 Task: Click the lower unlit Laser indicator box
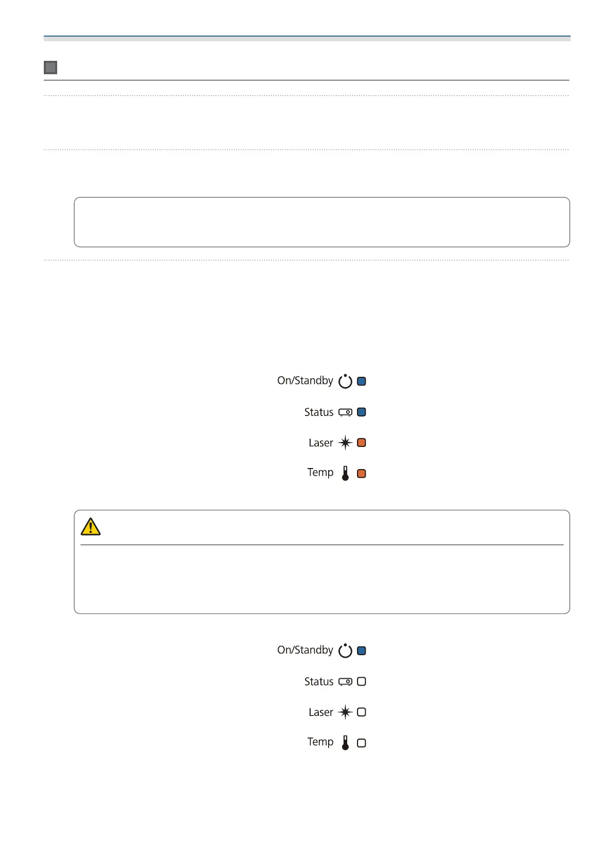coord(362,712)
